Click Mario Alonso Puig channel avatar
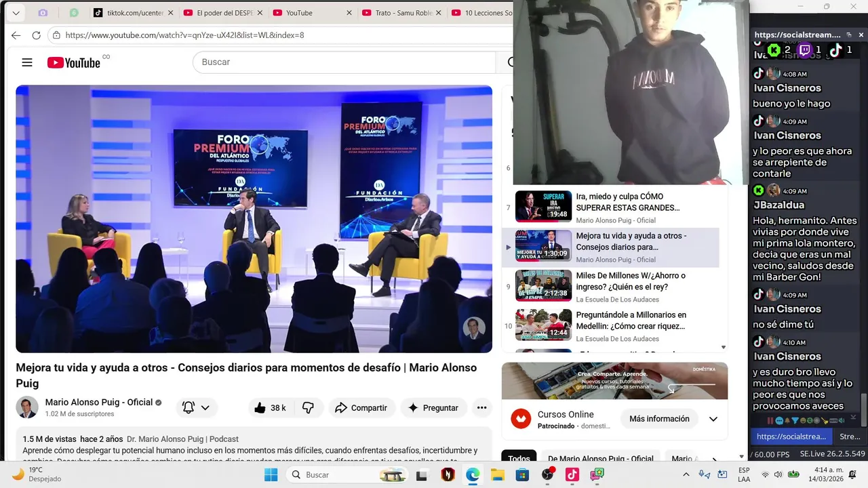 point(27,407)
